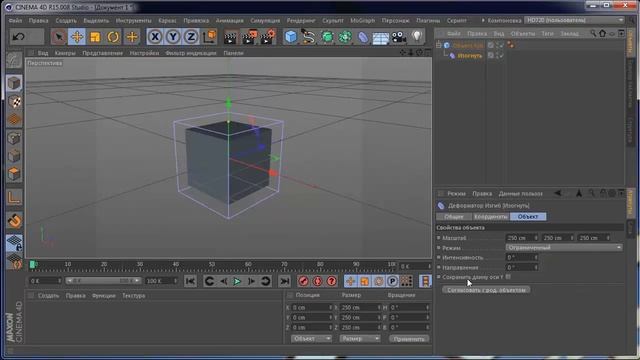Open the Файл menu in main menu bar

coord(16,20)
